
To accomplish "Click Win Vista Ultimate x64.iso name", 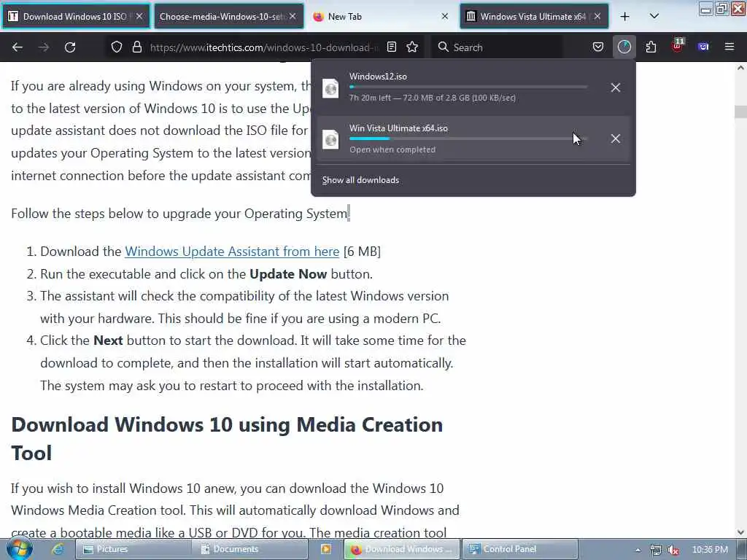I will (398, 128).
